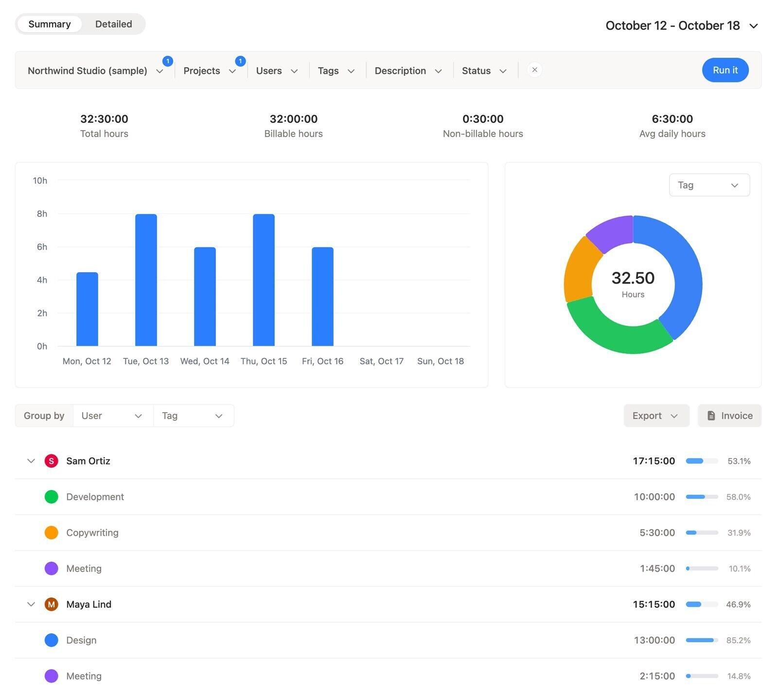Collapse the Sam Ortiz group
The width and height of the screenshot is (778, 700).
coord(31,461)
